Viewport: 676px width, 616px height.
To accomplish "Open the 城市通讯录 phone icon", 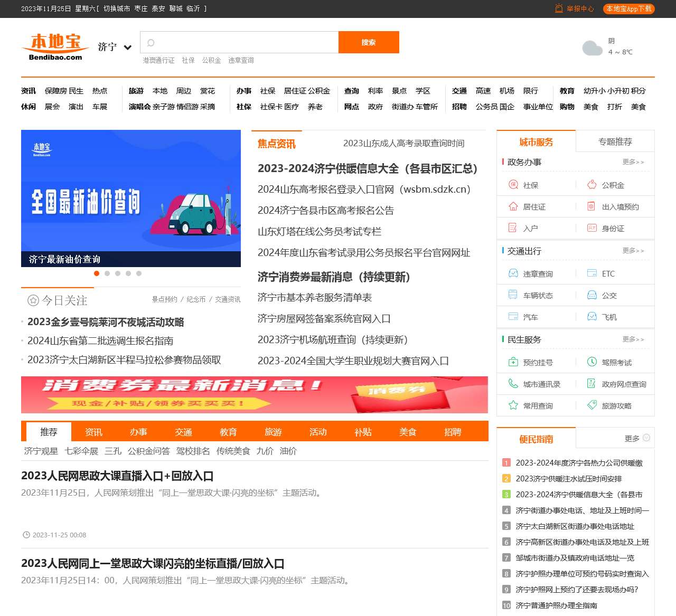I will point(513,384).
